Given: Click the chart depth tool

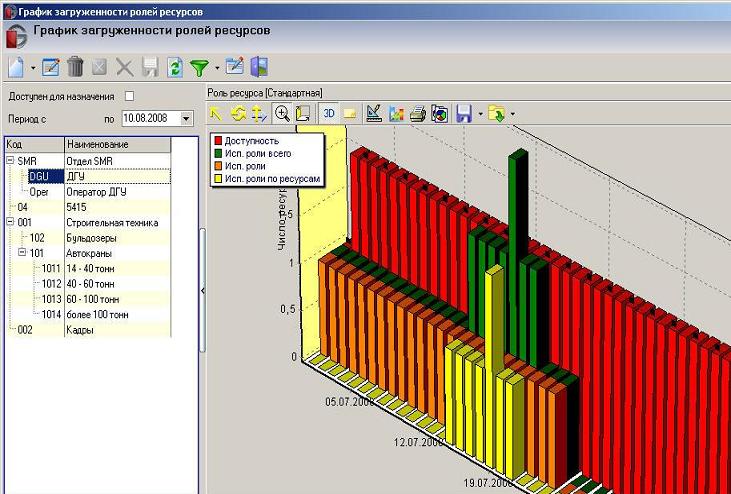Looking at the screenshot, I should (303, 114).
